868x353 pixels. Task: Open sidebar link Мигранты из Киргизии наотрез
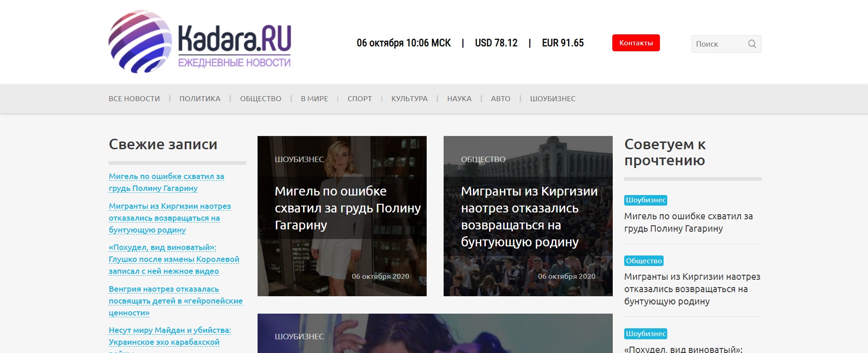point(170,218)
